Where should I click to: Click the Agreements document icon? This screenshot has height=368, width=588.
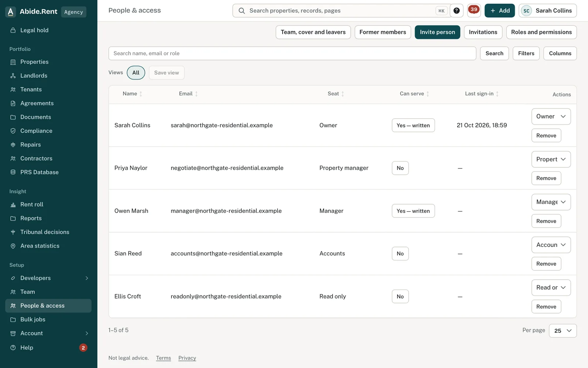coord(13,103)
